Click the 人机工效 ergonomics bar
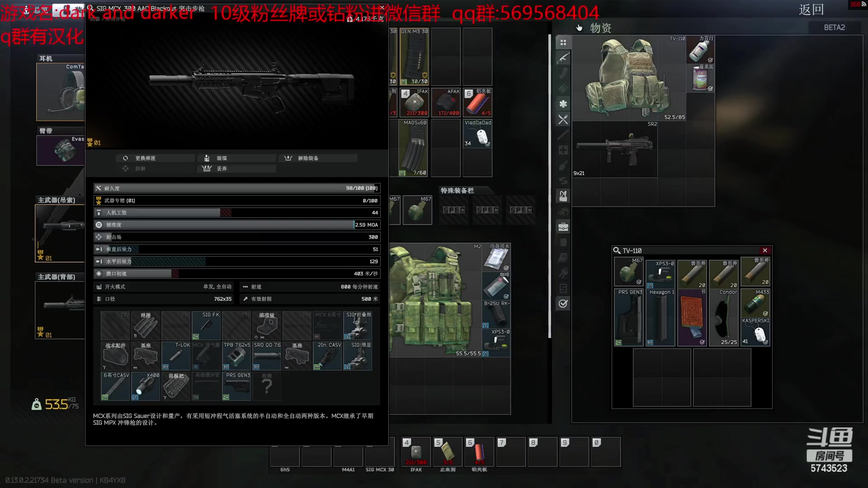 (x=237, y=212)
